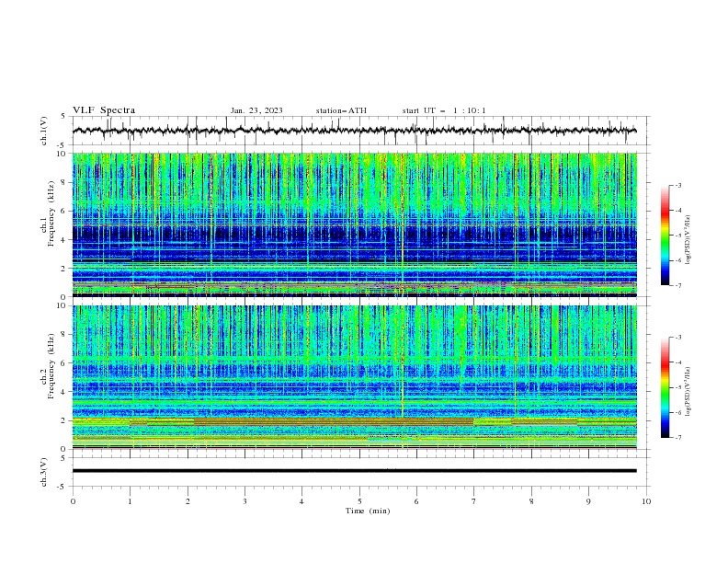Click the ch.2 spectrogram color bar

tap(665, 387)
